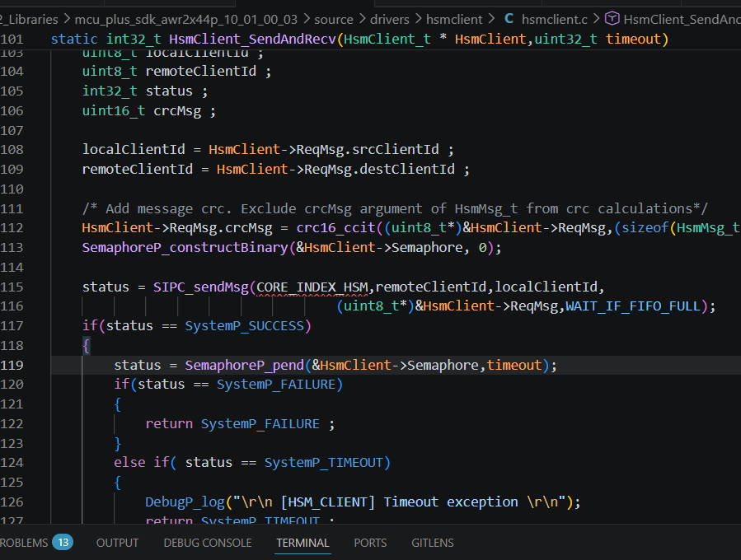This screenshot has width=741, height=560.
Task: Click the CORE_INDEX_HSM error-underlined identifier
Action: click(x=312, y=287)
